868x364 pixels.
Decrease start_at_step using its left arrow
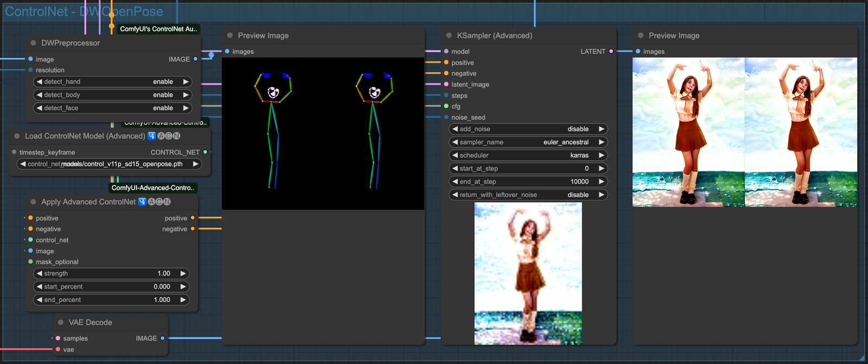point(455,169)
